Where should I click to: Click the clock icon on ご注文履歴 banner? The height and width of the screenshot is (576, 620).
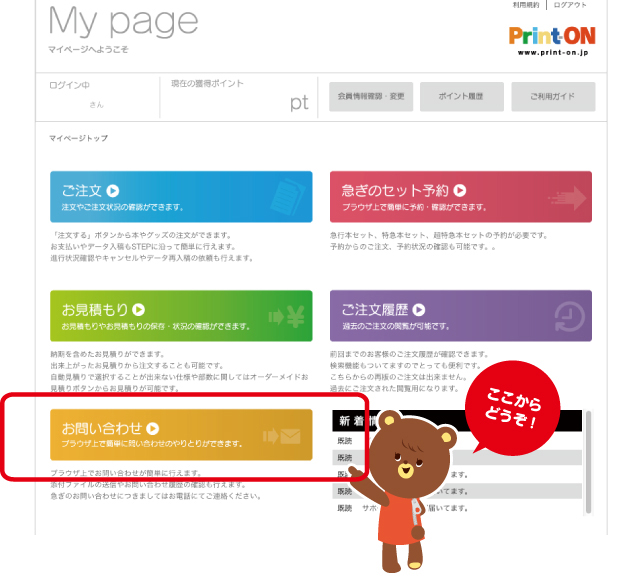(x=566, y=316)
